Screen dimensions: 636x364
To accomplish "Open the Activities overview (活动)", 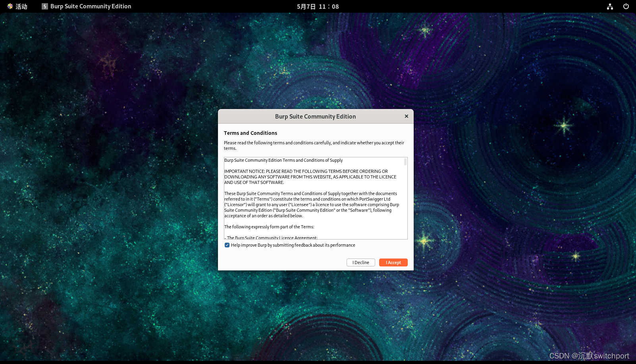I will (x=17, y=6).
